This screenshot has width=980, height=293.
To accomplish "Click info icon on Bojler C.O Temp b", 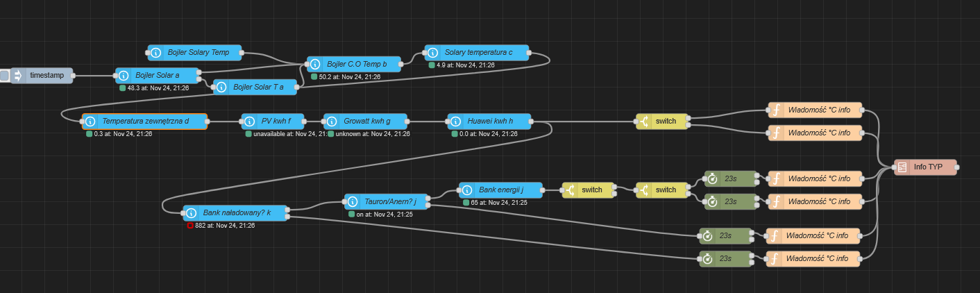I will click(314, 65).
